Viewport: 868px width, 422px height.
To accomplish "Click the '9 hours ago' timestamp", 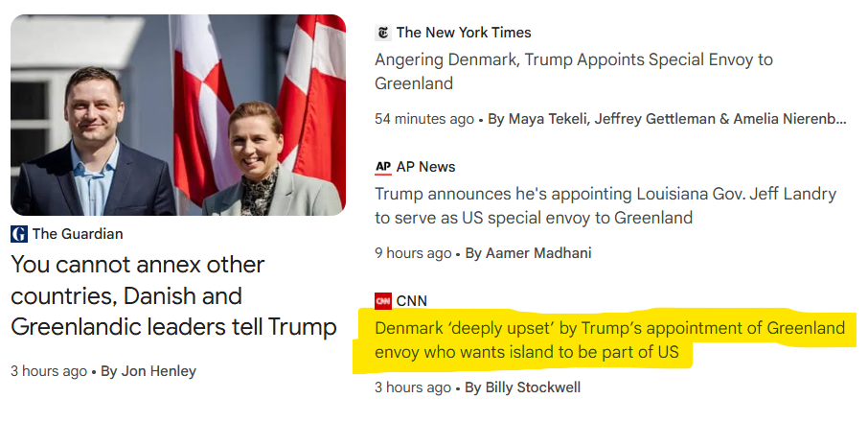I will tap(413, 253).
